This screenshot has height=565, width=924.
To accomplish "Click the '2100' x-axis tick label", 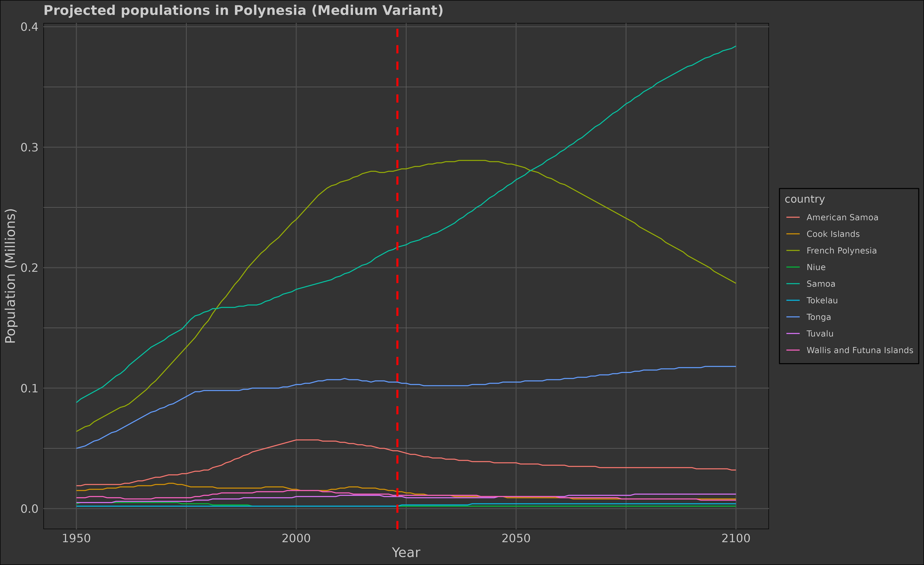I will point(736,539).
